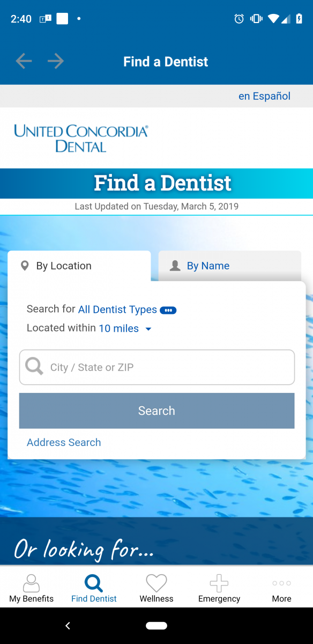
Task: Tap the forward arrow in header
Action: pyautogui.click(x=56, y=61)
